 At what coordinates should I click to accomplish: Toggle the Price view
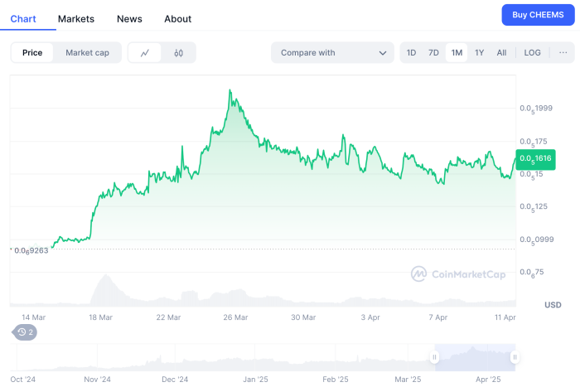point(32,53)
